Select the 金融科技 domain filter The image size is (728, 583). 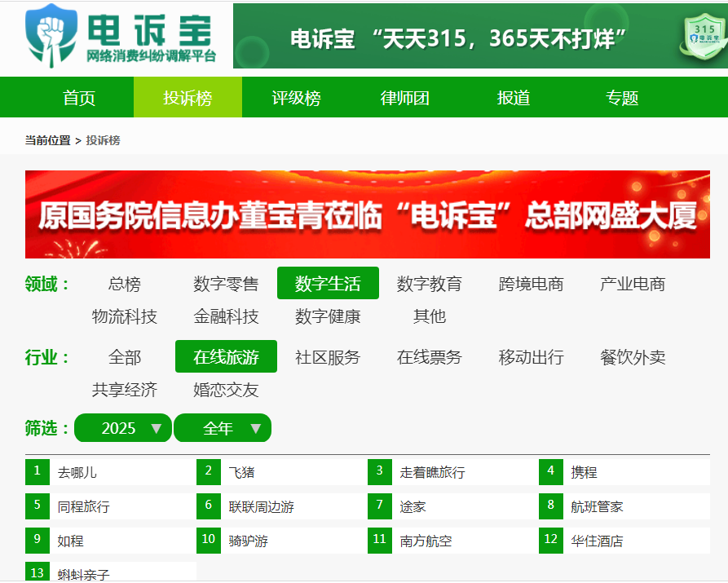(226, 316)
